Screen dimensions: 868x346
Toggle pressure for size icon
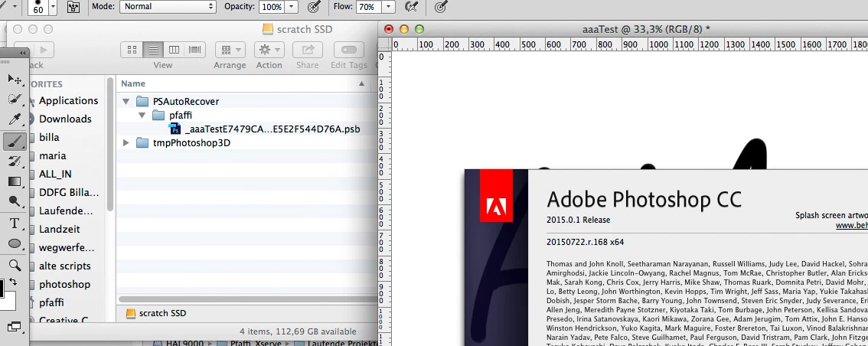(x=441, y=7)
